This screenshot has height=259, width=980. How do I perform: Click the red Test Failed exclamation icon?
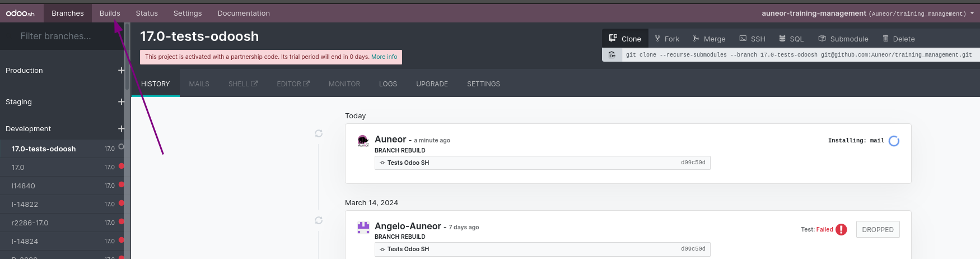pyautogui.click(x=841, y=229)
